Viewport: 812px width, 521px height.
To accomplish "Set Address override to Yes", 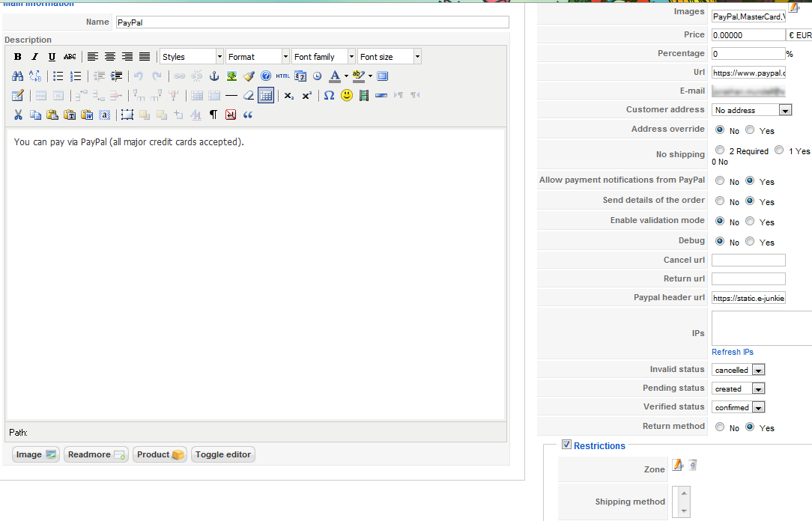I will 750,130.
